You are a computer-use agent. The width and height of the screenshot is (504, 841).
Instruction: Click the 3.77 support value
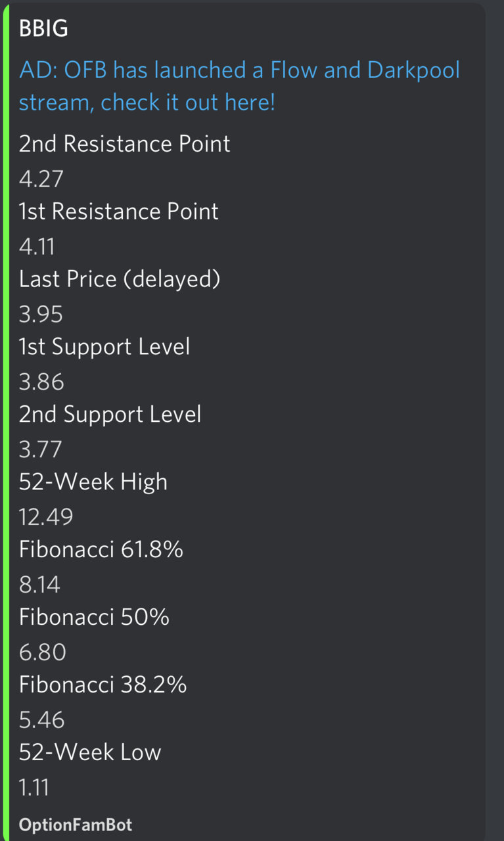(40, 449)
